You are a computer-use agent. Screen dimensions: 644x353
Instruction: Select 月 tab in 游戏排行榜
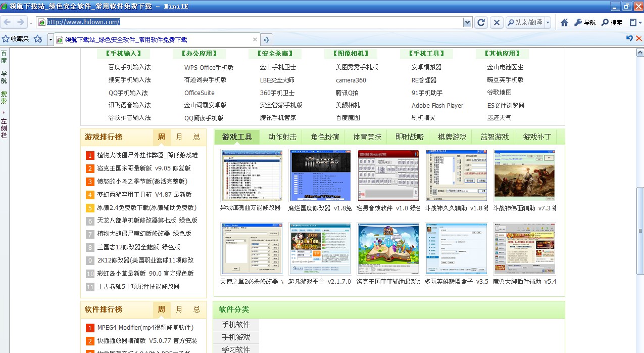coord(179,137)
